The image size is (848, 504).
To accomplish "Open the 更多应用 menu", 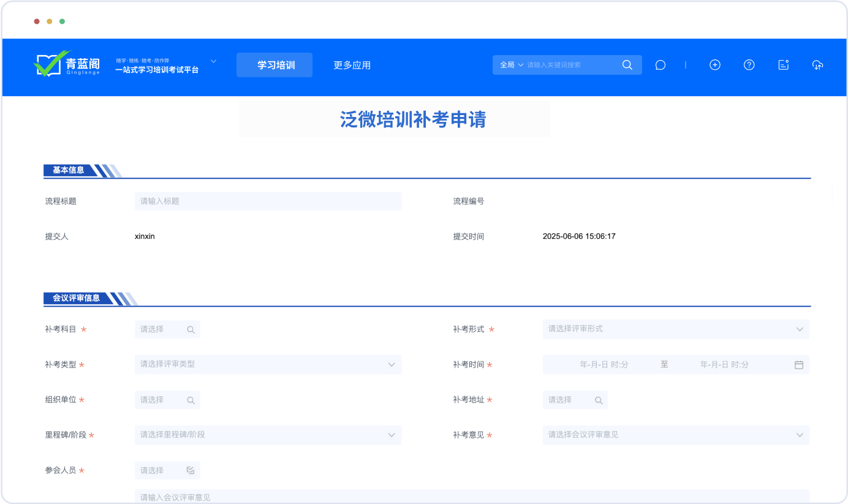I will (x=352, y=65).
